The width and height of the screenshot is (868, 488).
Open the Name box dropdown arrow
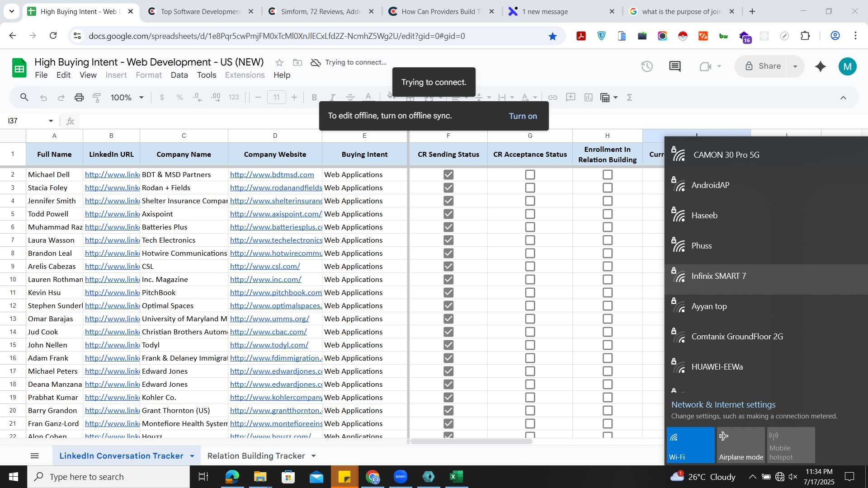click(51, 121)
